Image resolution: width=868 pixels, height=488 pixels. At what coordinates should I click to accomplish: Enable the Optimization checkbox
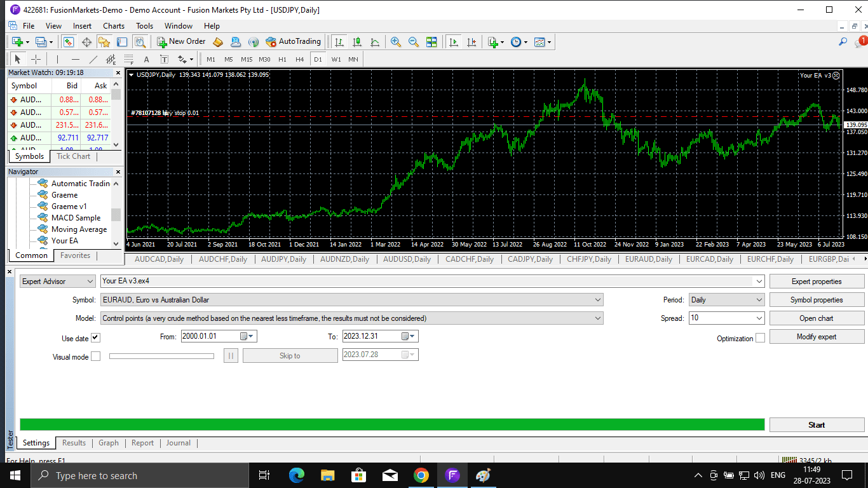(760, 338)
